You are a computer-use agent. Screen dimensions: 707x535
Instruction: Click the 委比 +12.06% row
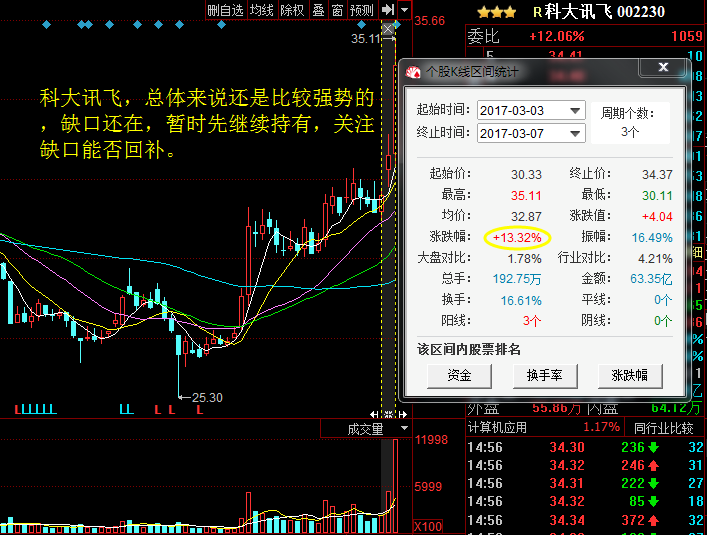click(x=585, y=36)
